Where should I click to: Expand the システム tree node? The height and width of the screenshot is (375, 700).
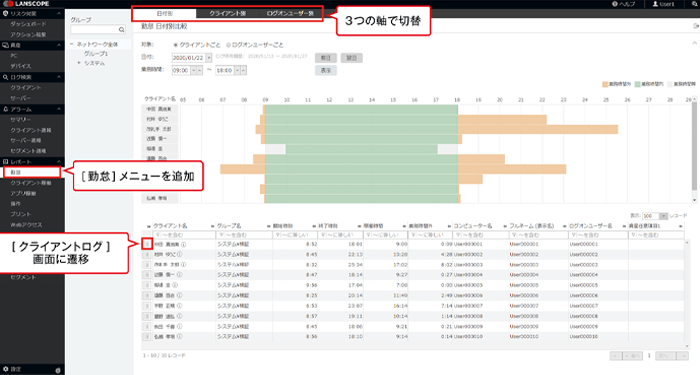tap(79, 63)
